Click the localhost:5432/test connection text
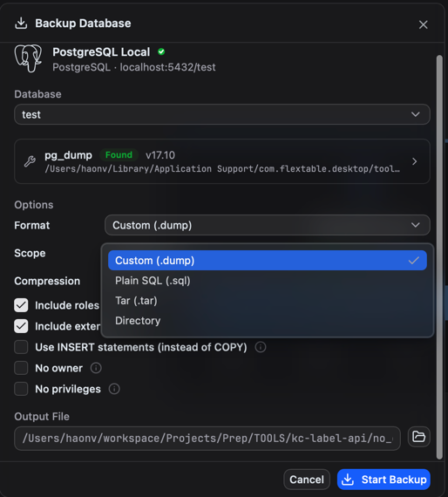 tap(167, 67)
